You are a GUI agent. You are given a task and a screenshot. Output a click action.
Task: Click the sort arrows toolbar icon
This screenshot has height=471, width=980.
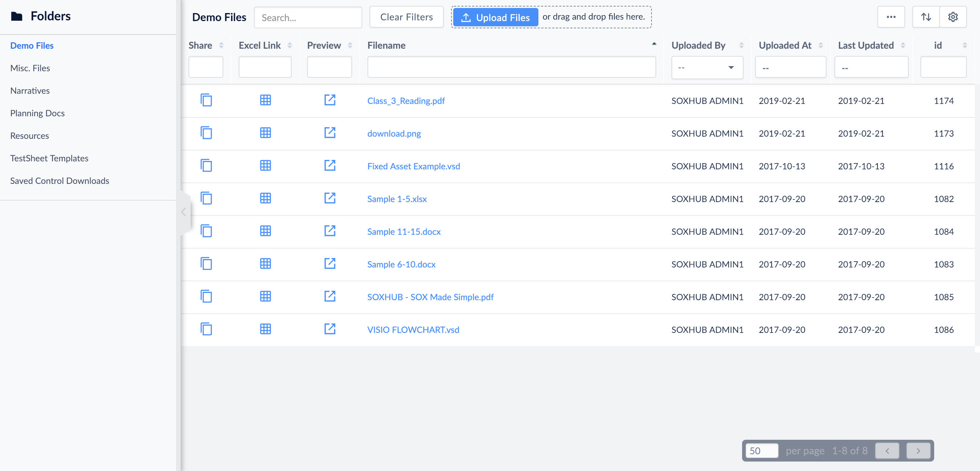click(925, 17)
